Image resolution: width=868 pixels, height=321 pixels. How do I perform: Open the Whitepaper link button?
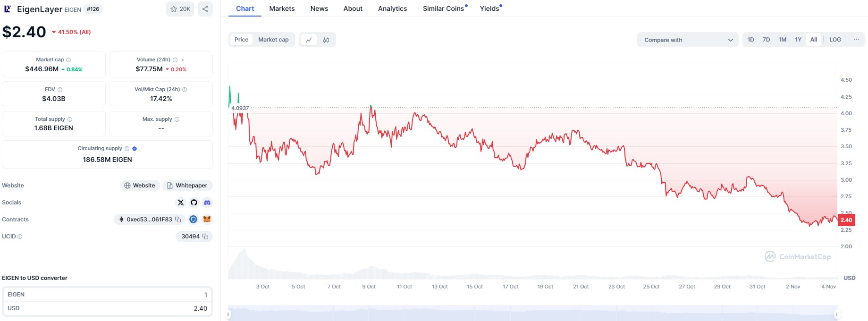pos(187,186)
